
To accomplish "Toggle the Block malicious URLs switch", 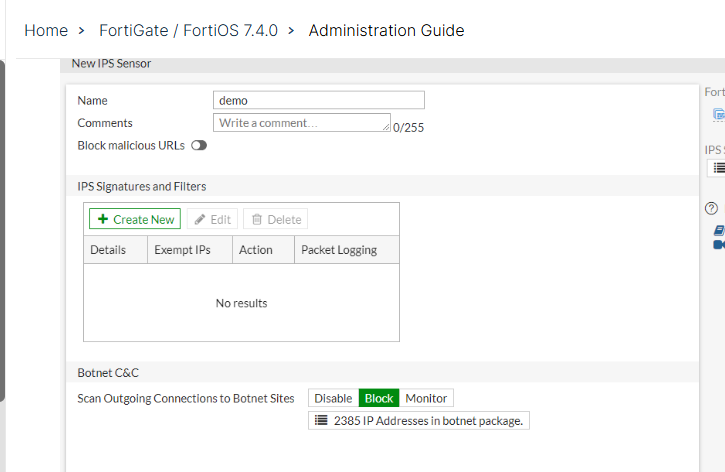I will pos(199,145).
